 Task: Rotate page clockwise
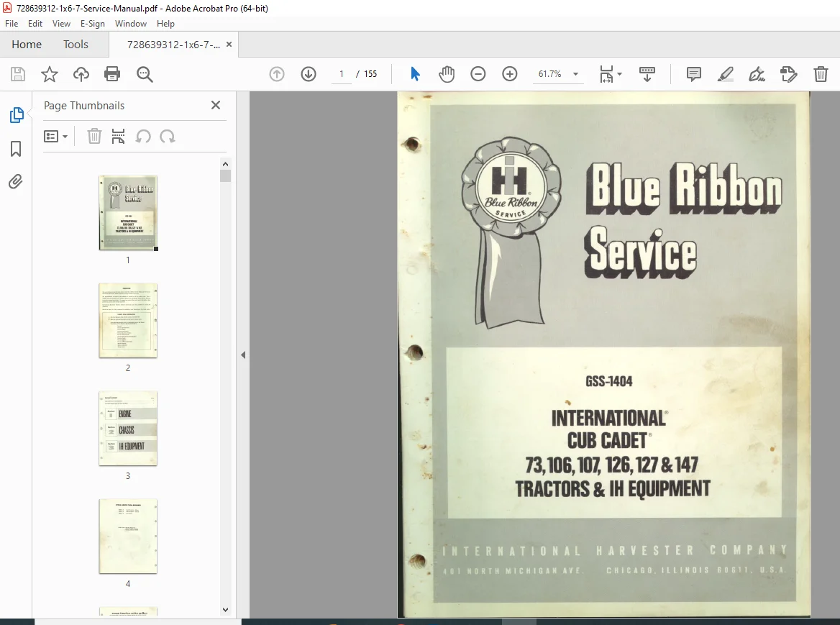168,137
